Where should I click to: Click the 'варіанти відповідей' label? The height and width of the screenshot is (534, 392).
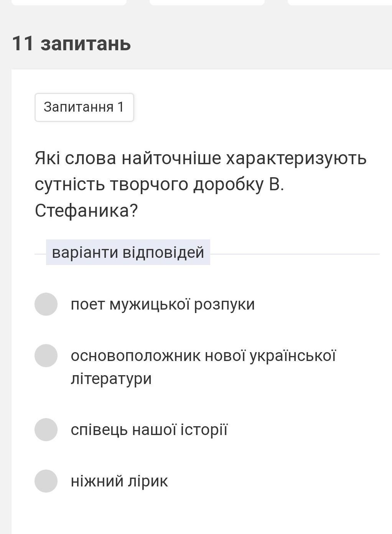coord(128,252)
